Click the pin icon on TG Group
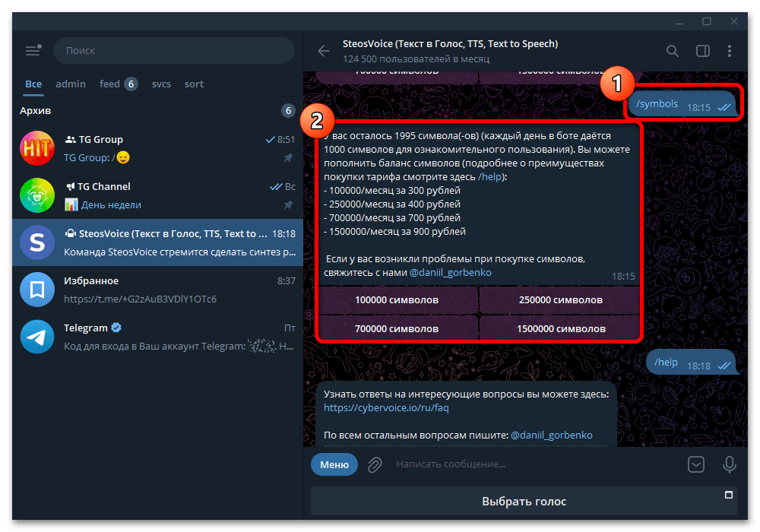The height and width of the screenshot is (532, 760). (x=288, y=157)
